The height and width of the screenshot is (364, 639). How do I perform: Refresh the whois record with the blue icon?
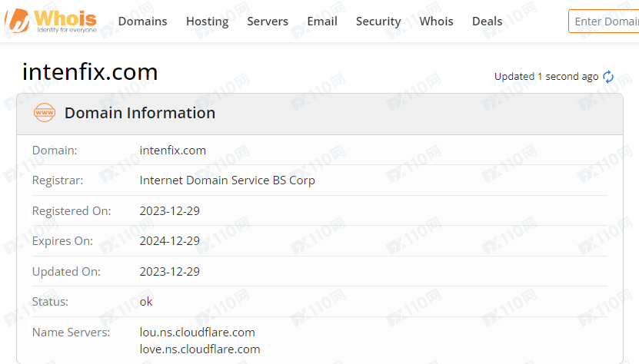[608, 77]
